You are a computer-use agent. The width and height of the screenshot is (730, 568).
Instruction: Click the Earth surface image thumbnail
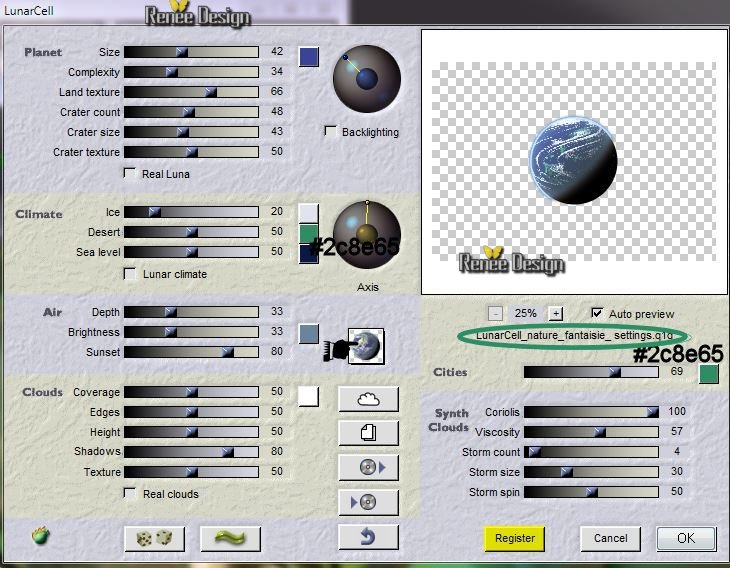pos(366,346)
